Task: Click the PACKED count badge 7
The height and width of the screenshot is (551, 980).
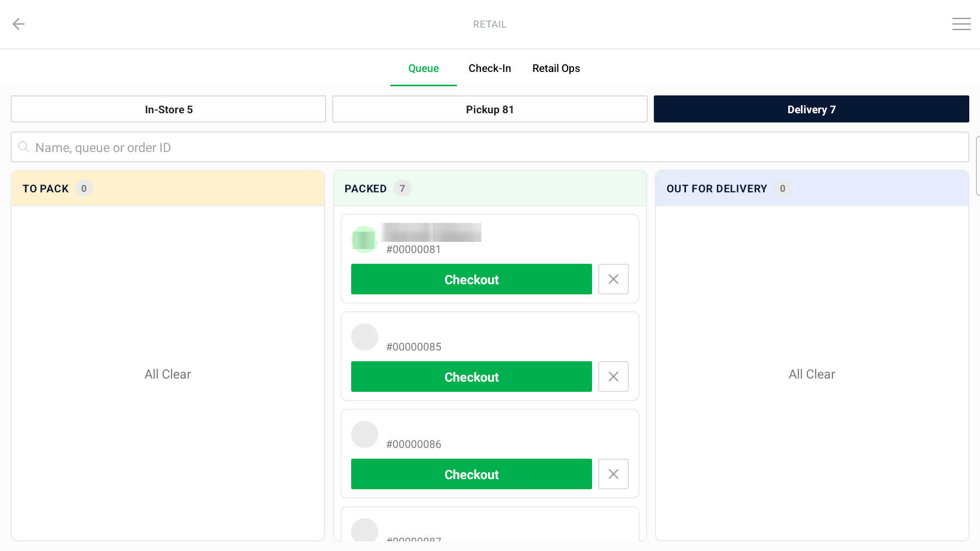Action: point(402,188)
